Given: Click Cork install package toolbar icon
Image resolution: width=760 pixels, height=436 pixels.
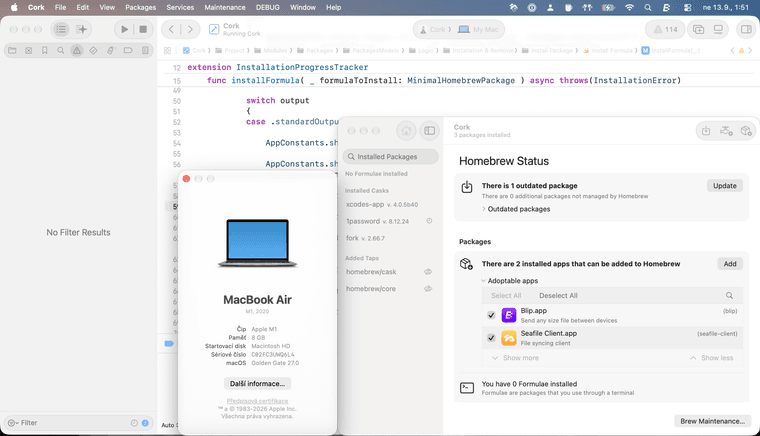Looking at the screenshot, I should click(x=746, y=131).
